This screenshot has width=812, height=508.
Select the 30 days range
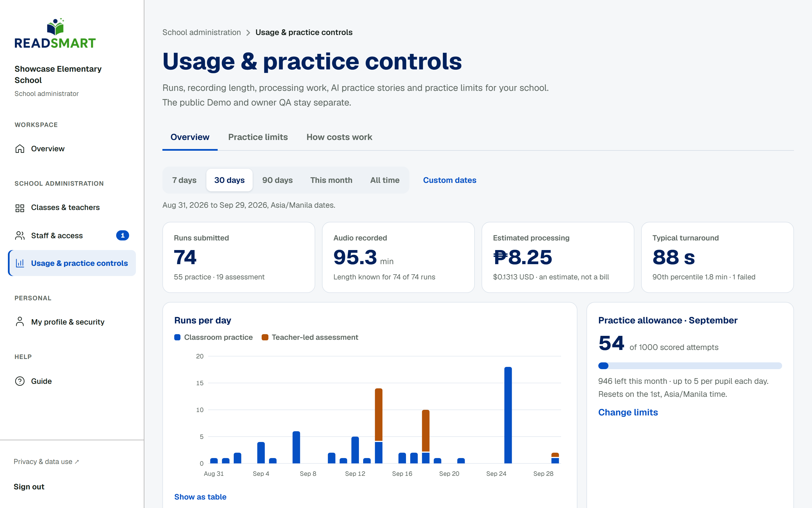click(230, 180)
